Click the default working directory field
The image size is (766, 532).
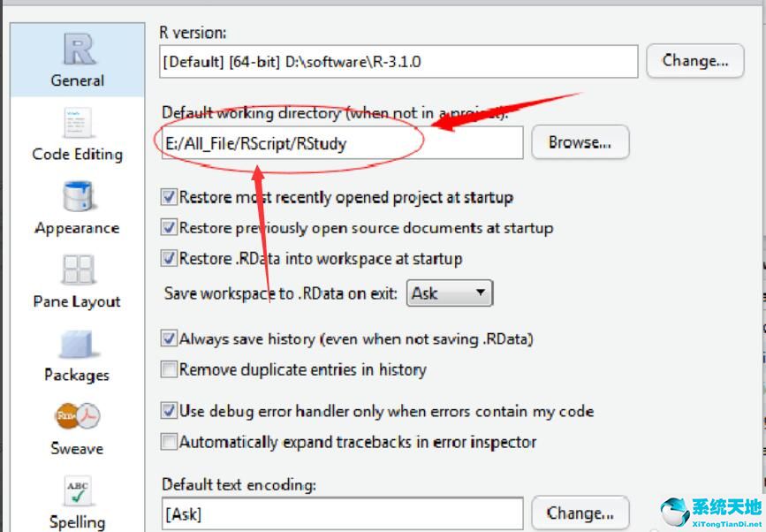(342, 142)
